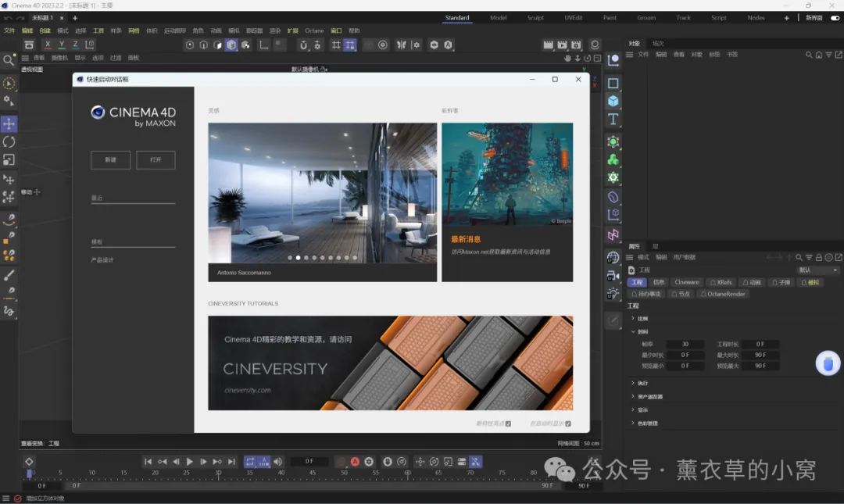Open the 产品设计 template link
Screen dimensions: 844x504
(102, 260)
